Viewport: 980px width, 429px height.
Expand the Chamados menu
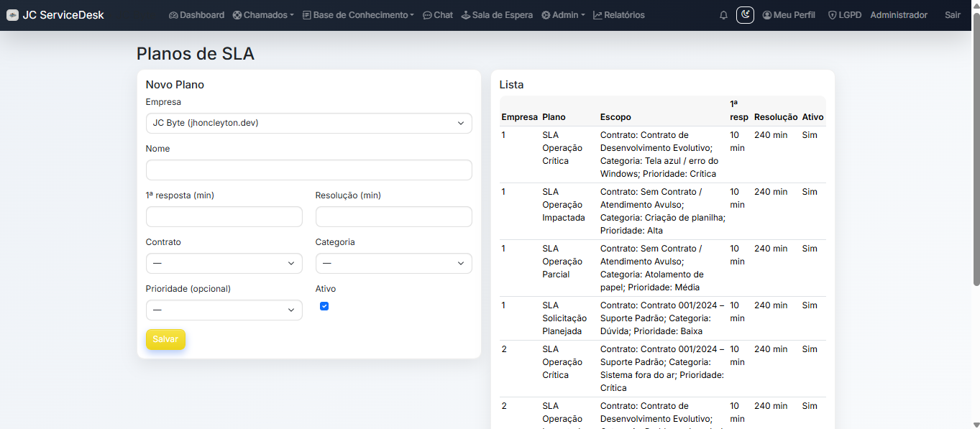point(264,15)
